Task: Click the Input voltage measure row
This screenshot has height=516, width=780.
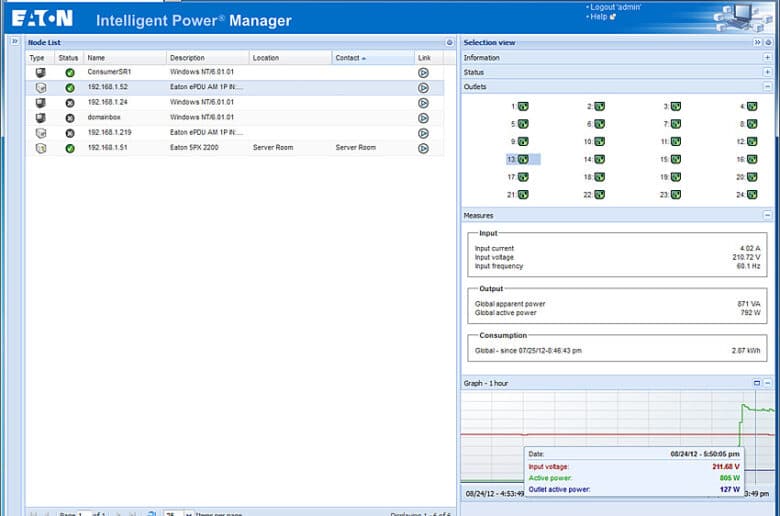Action: [617, 257]
